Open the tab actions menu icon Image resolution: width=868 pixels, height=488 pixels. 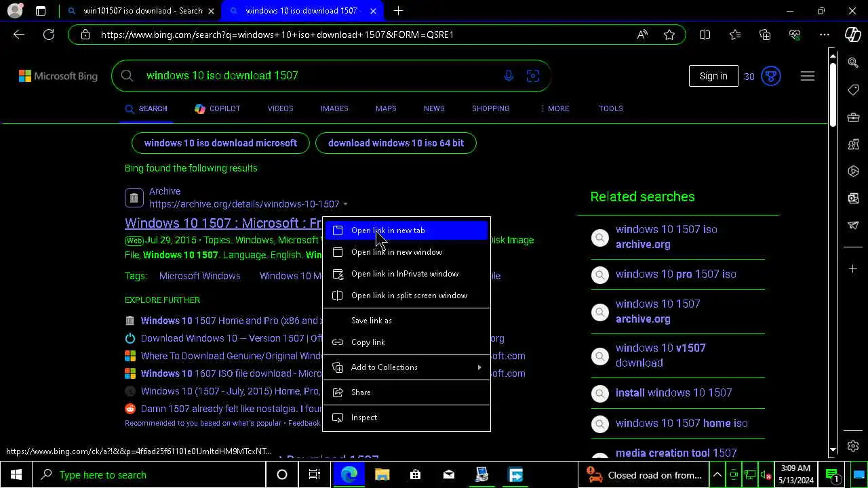click(x=41, y=11)
